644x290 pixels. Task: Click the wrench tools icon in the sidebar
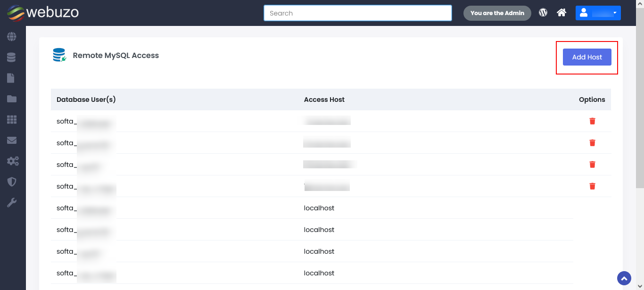click(11, 203)
